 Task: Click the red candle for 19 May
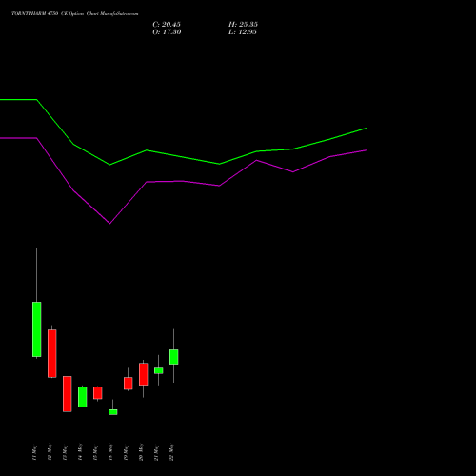coord(129,384)
